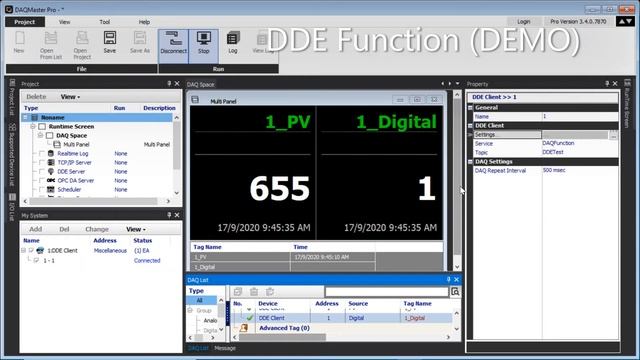Pin the My System panel
Screen dimensions: 640x360
click(169, 215)
